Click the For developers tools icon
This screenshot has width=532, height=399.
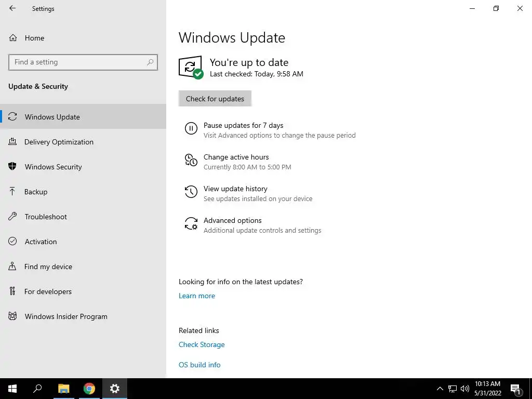tap(12, 291)
